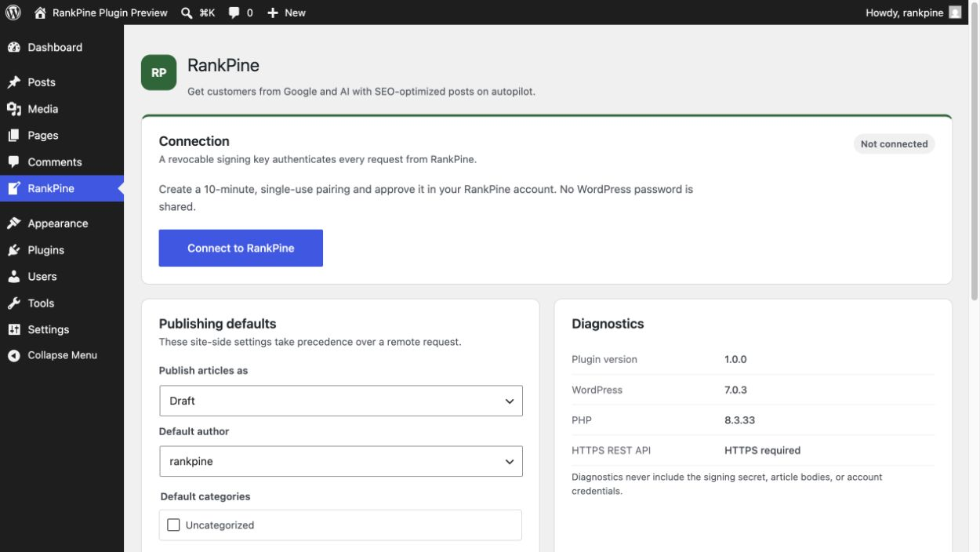Click the green RP logo badge
The height and width of the screenshot is (552, 980).
158,73
